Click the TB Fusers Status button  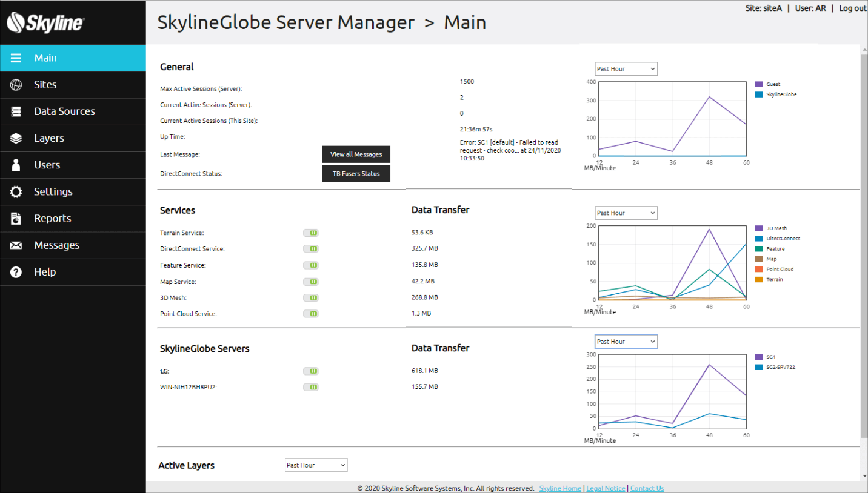(x=356, y=174)
